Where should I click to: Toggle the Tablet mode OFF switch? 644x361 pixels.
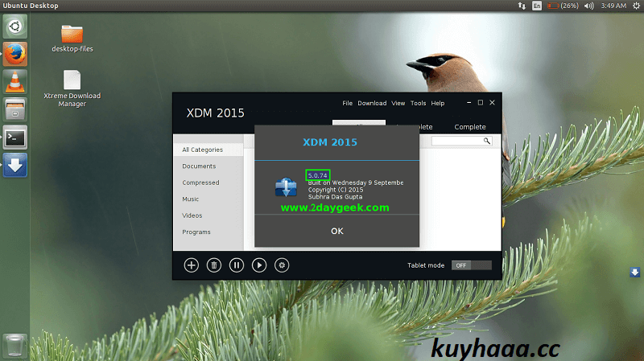pos(471,265)
